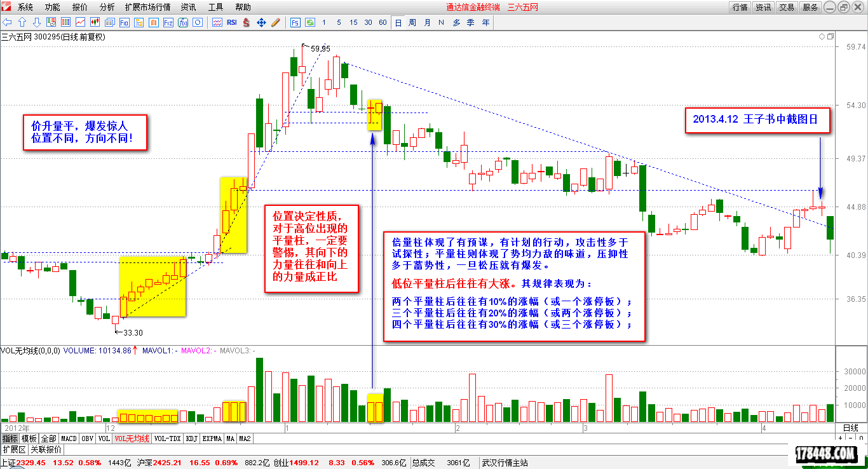Click the 行情 button at top right
Screen dimensions: 868x469
click(x=740, y=7)
